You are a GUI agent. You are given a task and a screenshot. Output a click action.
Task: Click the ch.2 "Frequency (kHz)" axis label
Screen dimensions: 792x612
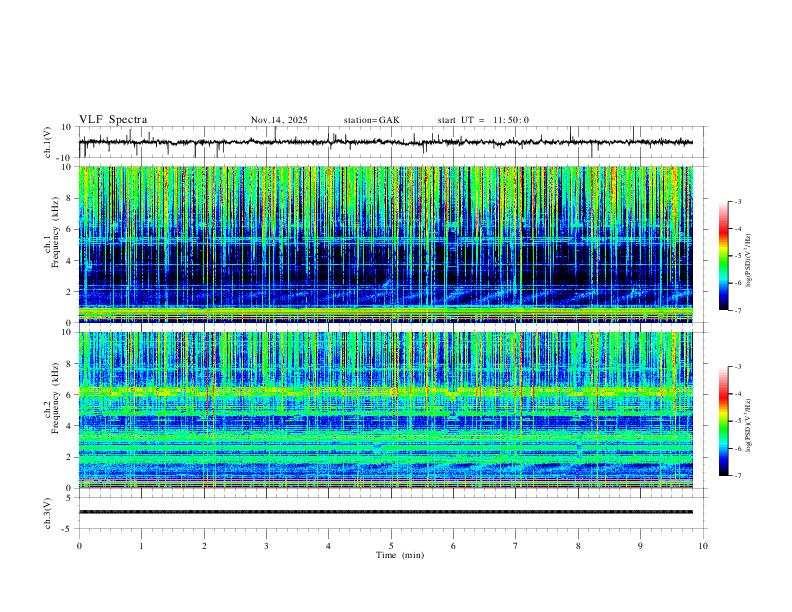point(54,398)
